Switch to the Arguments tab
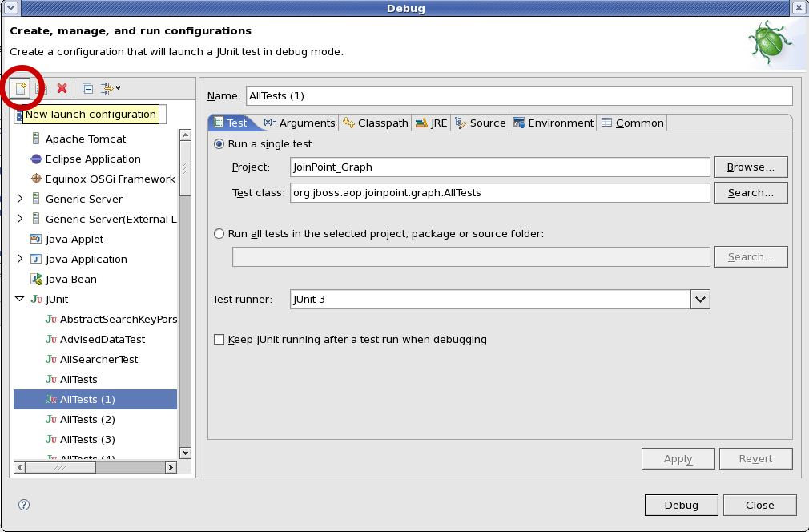809x532 pixels. 299,123
